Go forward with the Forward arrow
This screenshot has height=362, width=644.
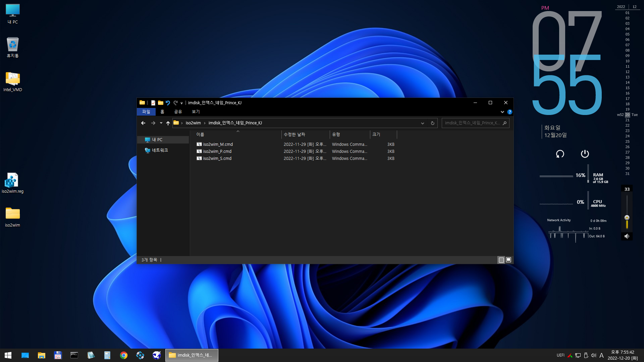(153, 123)
